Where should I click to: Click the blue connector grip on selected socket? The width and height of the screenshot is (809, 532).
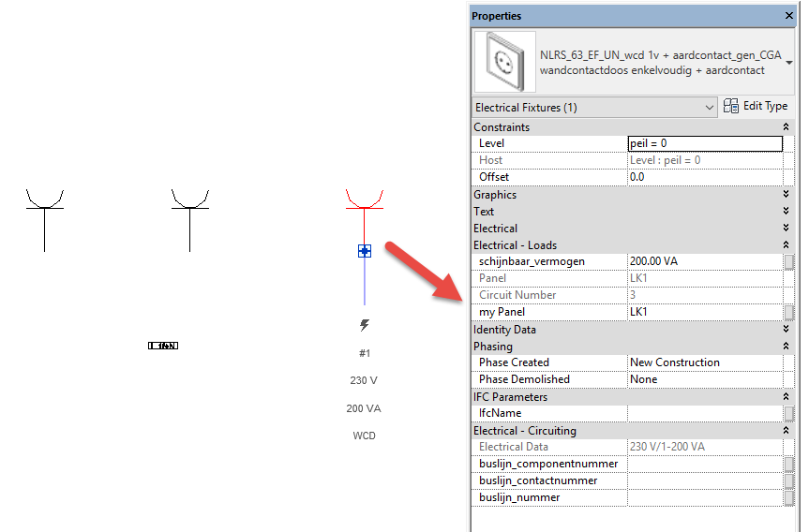365,251
